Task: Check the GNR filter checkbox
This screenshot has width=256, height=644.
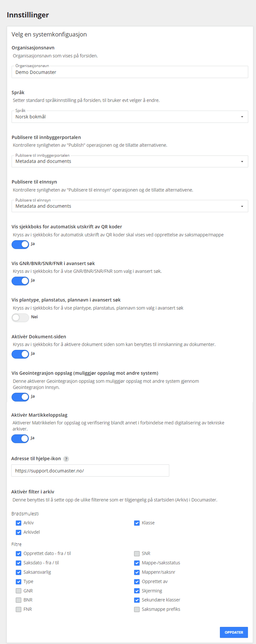Action: pyautogui.click(x=19, y=591)
